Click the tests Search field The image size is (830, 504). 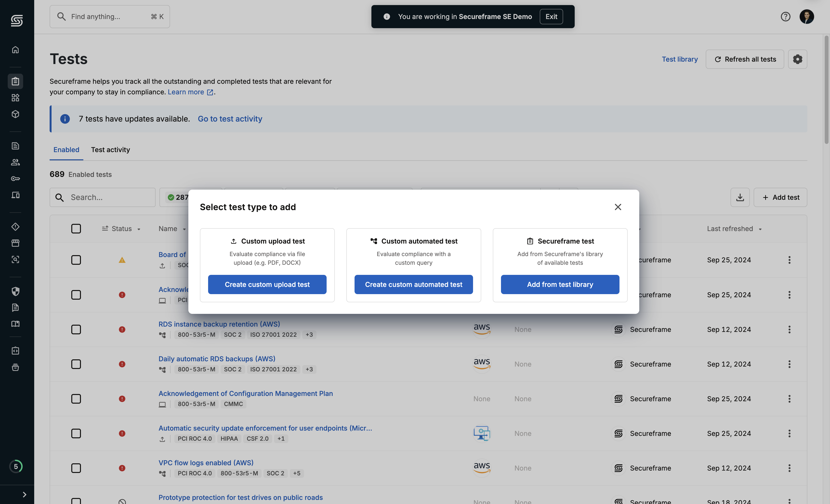[x=102, y=197]
